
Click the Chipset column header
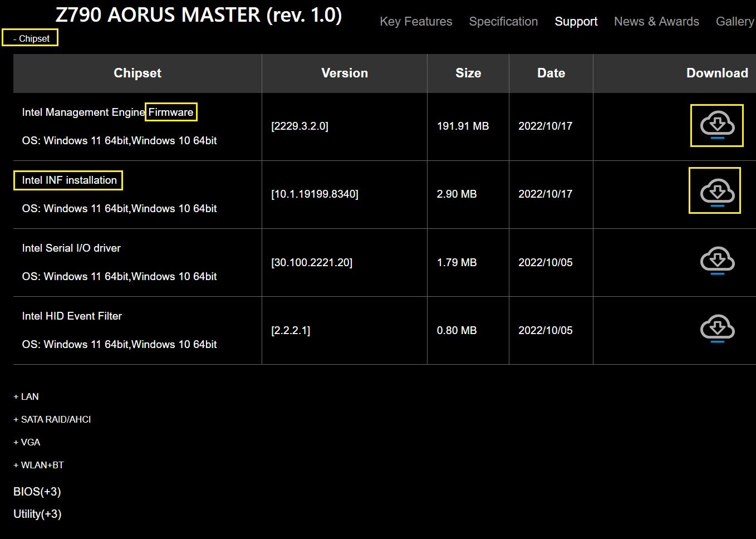tap(138, 73)
